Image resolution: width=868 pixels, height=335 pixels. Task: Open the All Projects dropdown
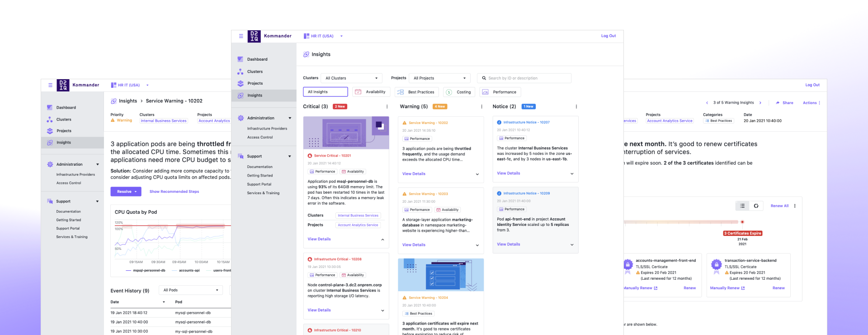click(x=439, y=78)
